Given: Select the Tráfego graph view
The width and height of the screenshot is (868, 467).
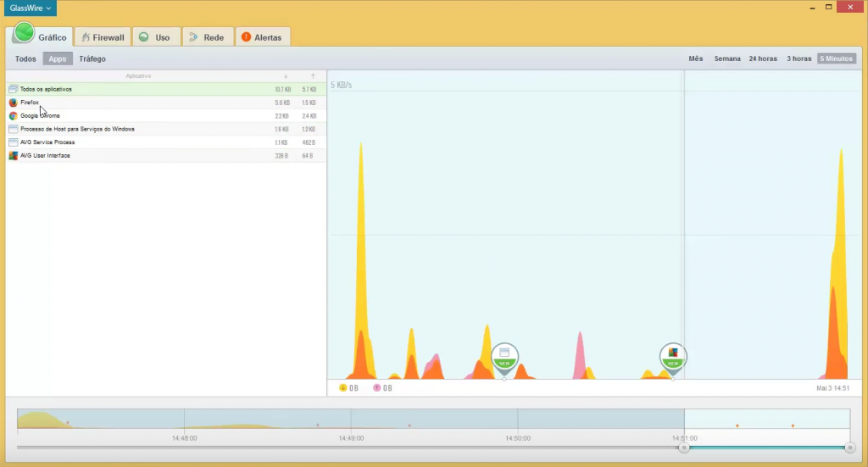Looking at the screenshot, I should [x=92, y=58].
